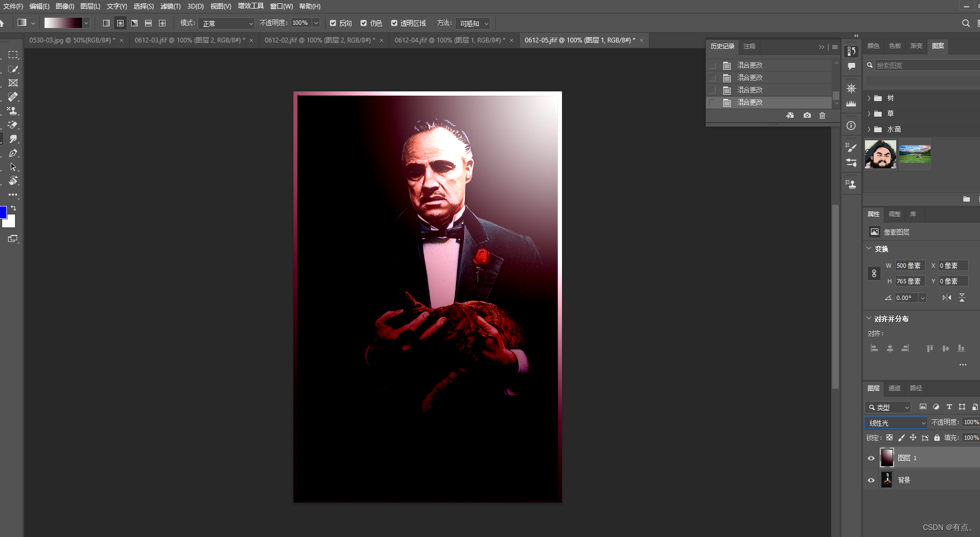Image resolution: width=980 pixels, height=537 pixels.
Task: Create new pattern group folder button
Action: [x=967, y=199]
